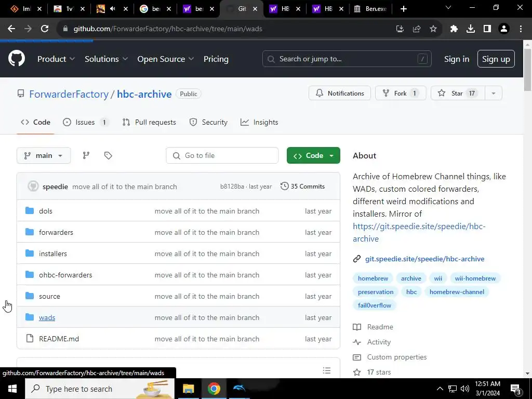Image resolution: width=532 pixels, height=399 pixels.
Task: Open Windows Start menu
Action: pos(12,389)
